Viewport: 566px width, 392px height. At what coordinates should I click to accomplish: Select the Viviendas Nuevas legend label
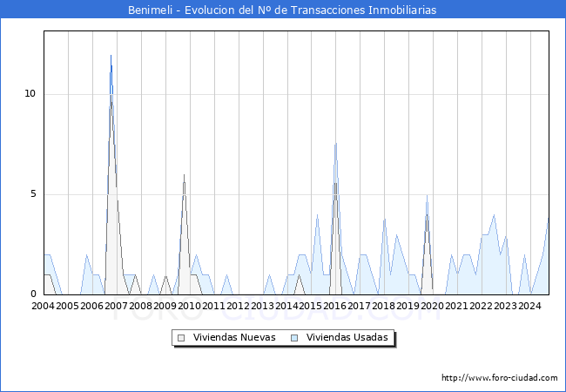pos(234,337)
